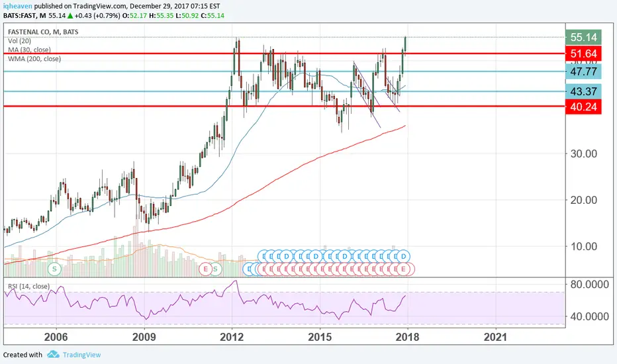Viewport: 617px width, 364px height.
Task: Click the 2012 label on the time axis
Action: click(x=232, y=337)
